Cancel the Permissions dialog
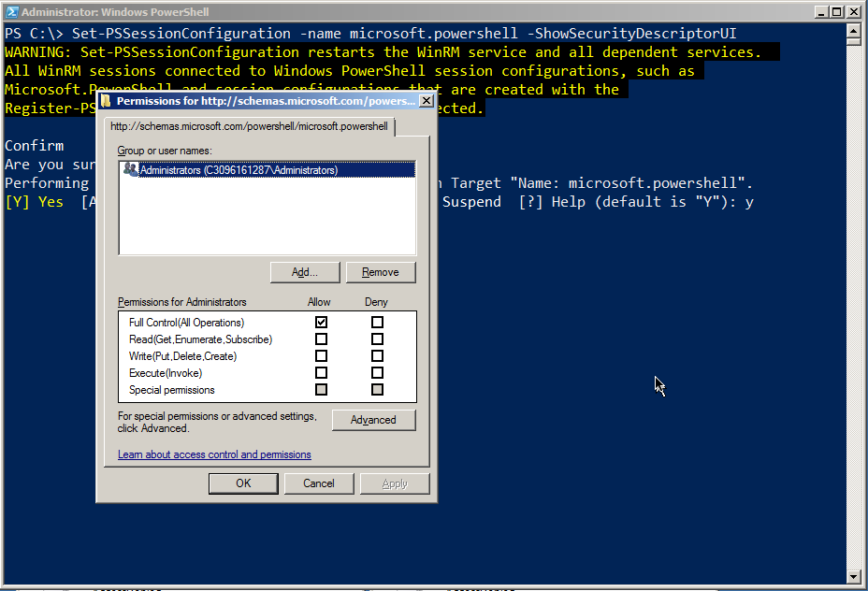This screenshot has height=591, width=868. 319,483
